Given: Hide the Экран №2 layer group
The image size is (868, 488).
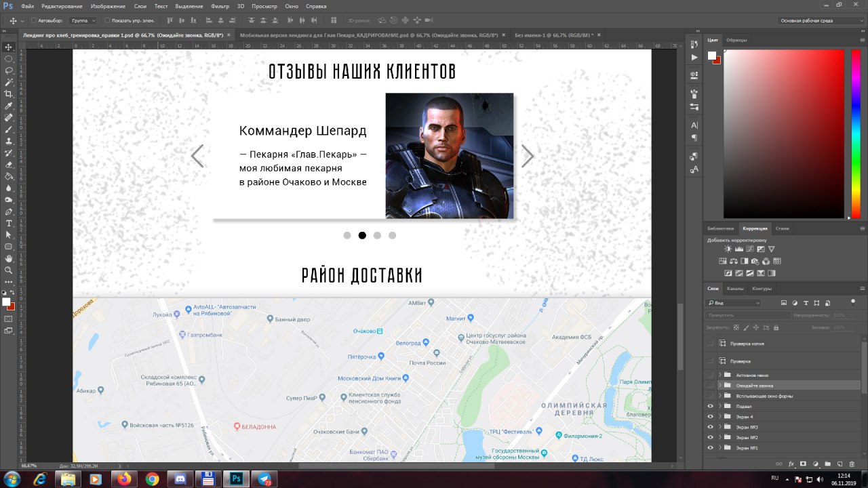Looking at the screenshot, I should click(710, 437).
